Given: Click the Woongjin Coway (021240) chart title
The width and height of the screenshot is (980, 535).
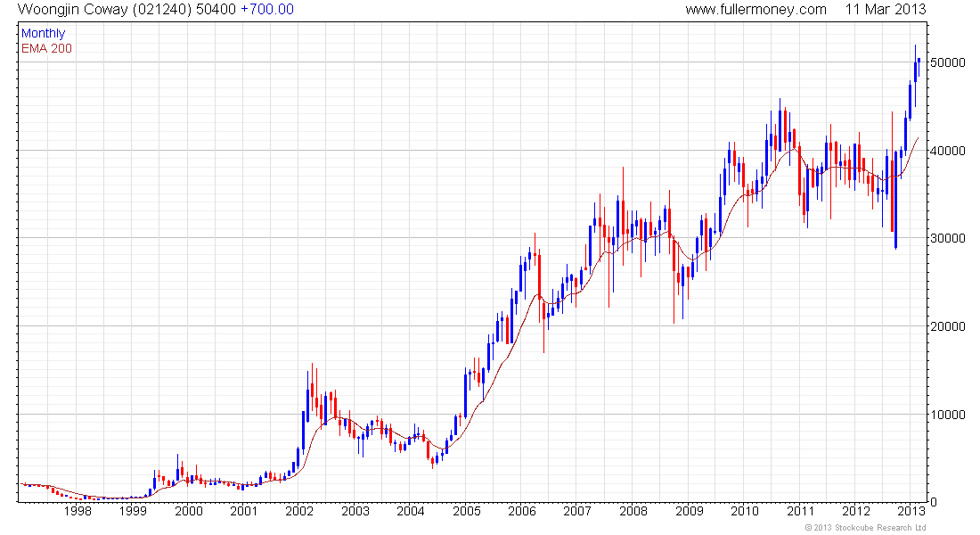Looking at the screenshot, I should 105,10.
